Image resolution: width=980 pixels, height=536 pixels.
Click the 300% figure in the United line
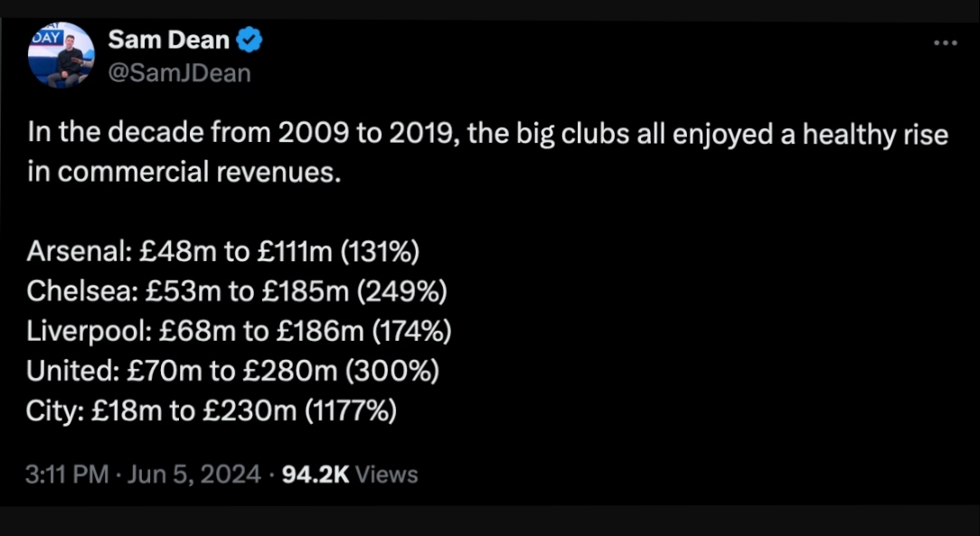[392, 371]
